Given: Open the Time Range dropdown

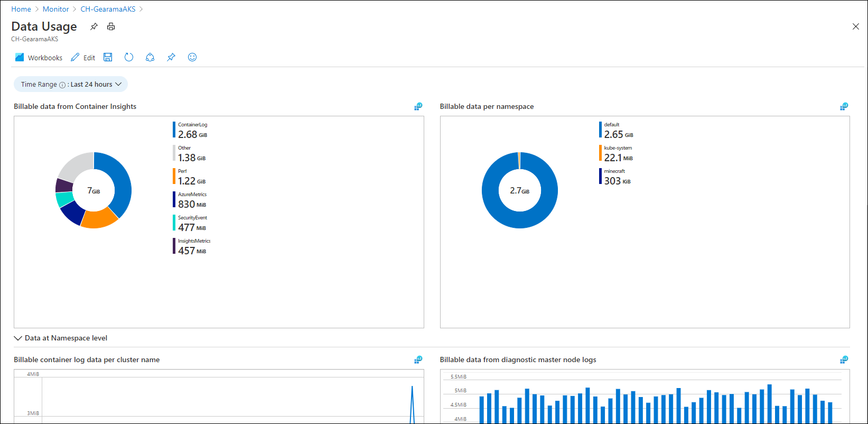Looking at the screenshot, I should tap(71, 84).
